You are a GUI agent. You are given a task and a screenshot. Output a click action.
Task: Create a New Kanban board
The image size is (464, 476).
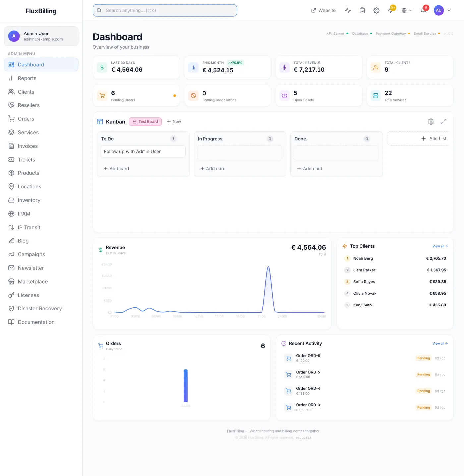(x=174, y=122)
